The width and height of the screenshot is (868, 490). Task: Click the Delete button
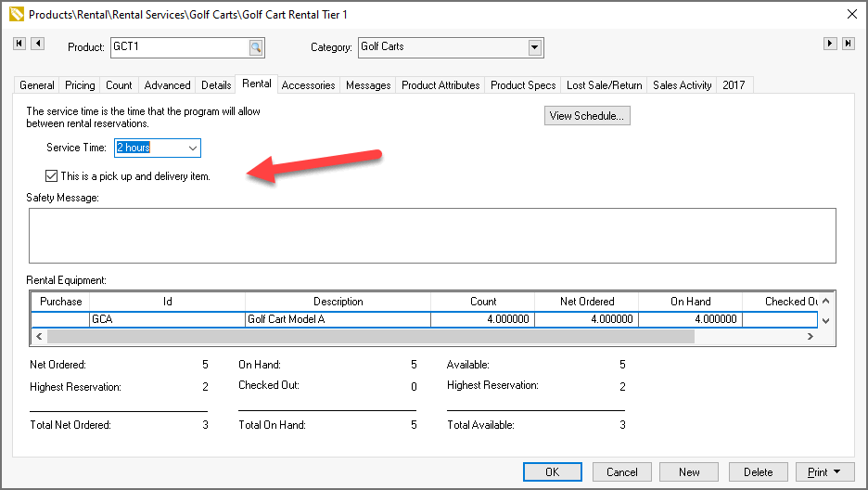(758, 471)
